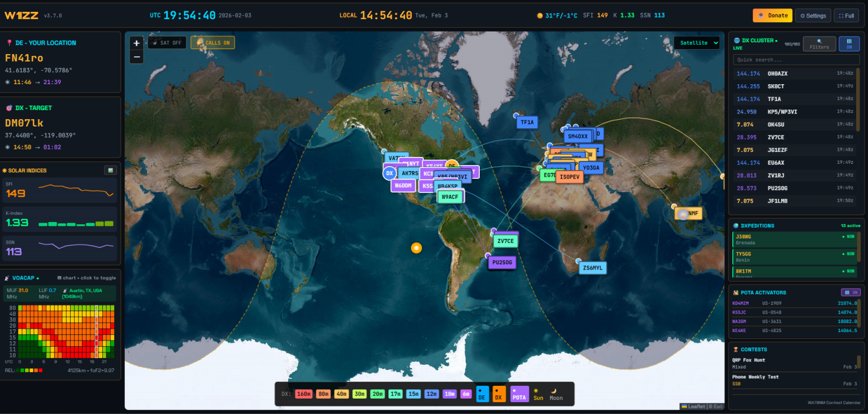Toggle satellite tracking SAT OFF button

point(167,43)
